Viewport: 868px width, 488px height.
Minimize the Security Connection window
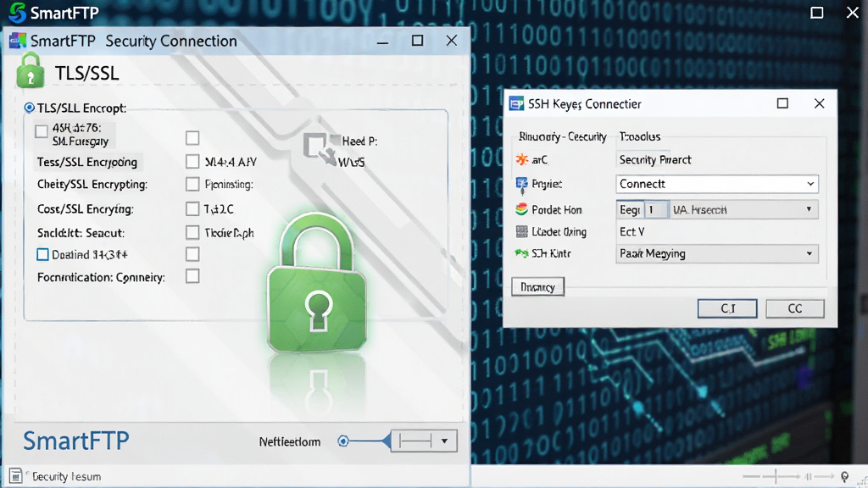pos(382,42)
